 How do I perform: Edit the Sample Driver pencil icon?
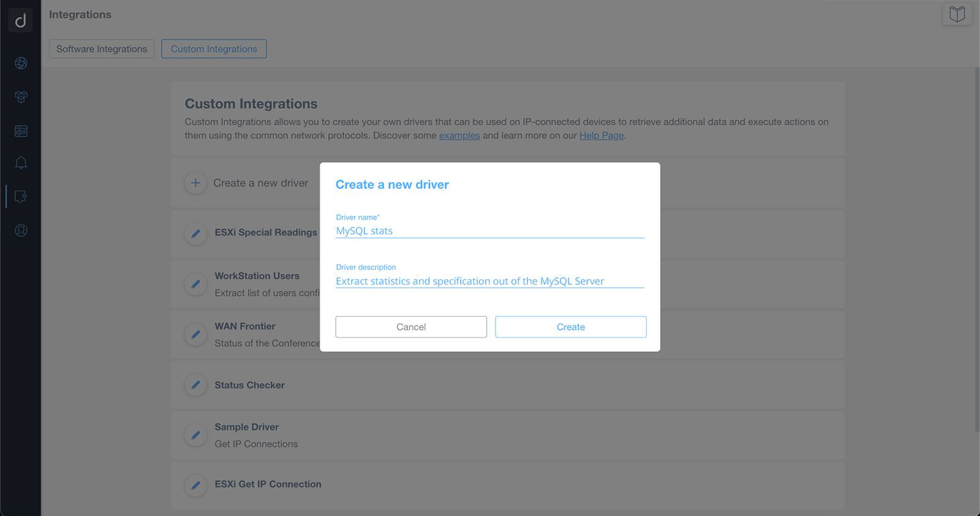[x=195, y=435]
